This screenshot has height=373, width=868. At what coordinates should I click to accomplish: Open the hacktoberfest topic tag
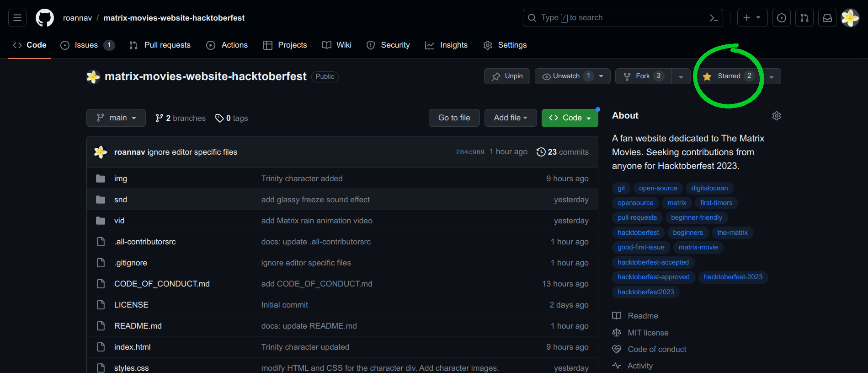(x=638, y=232)
